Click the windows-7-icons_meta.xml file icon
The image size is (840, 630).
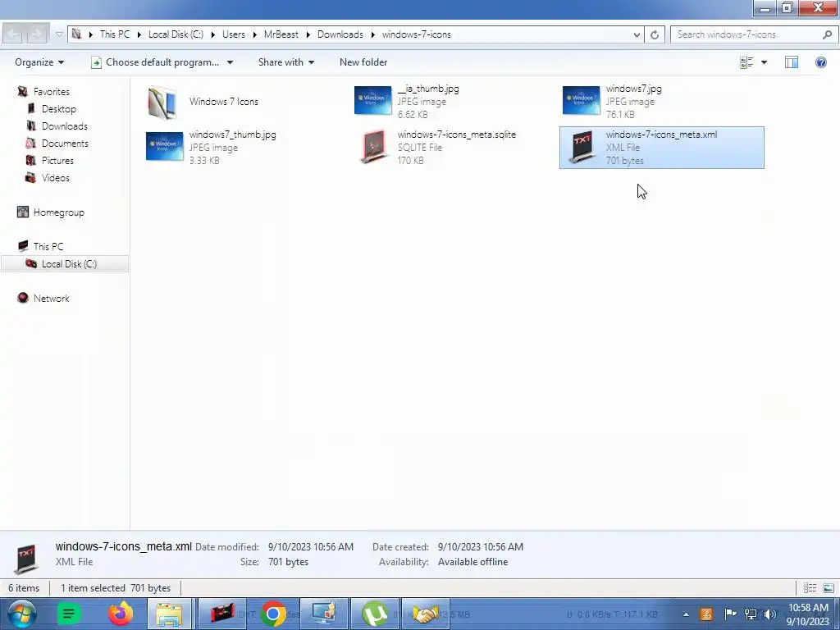click(582, 147)
